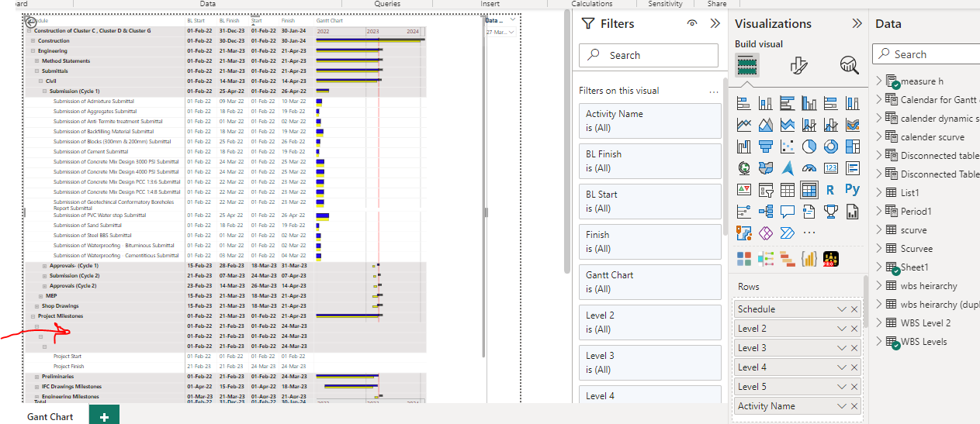The width and height of the screenshot is (980, 424).
Task: Choose the treemap visual
Action: [853, 147]
